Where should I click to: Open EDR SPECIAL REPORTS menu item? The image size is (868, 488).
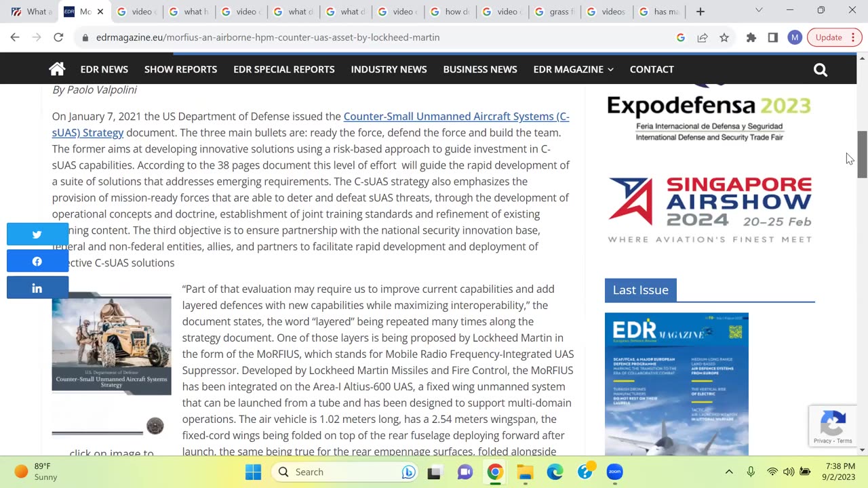click(284, 69)
